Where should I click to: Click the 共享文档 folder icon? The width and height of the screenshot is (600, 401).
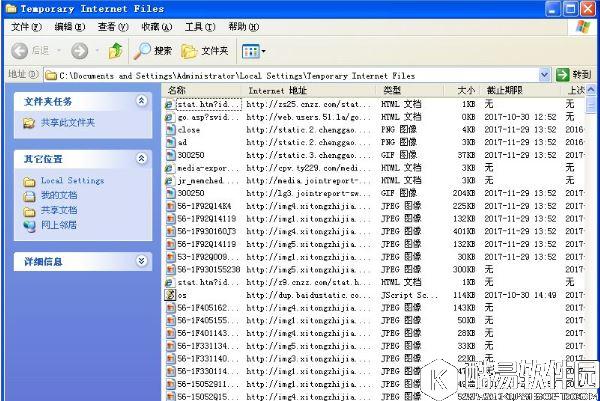coord(29,211)
